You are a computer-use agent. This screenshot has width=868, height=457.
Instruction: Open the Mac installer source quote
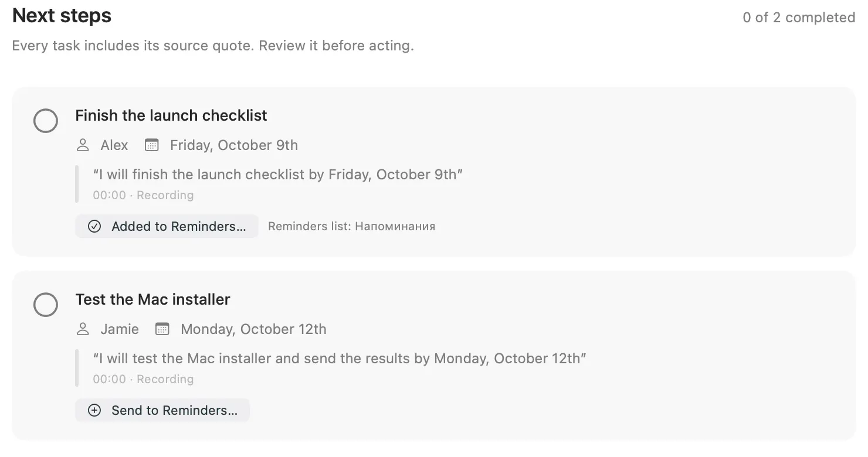340,359
